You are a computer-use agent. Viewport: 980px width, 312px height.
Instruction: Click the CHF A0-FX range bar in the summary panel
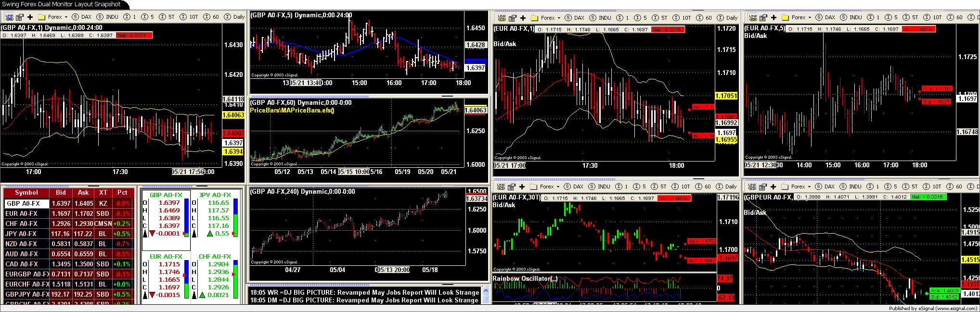point(235,279)
